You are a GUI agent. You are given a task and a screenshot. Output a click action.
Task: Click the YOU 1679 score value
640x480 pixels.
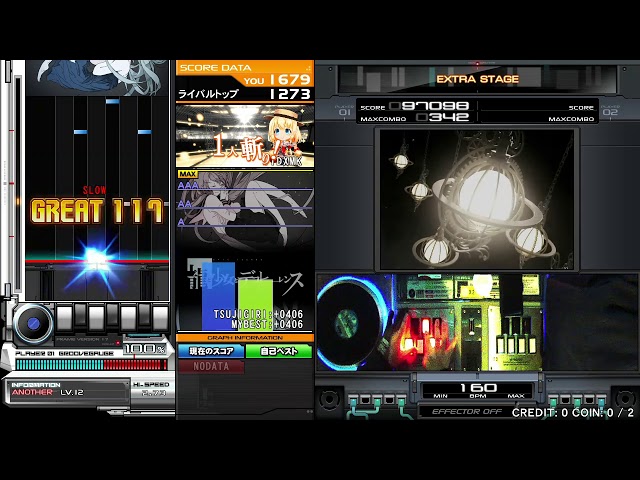coord(278,80)
